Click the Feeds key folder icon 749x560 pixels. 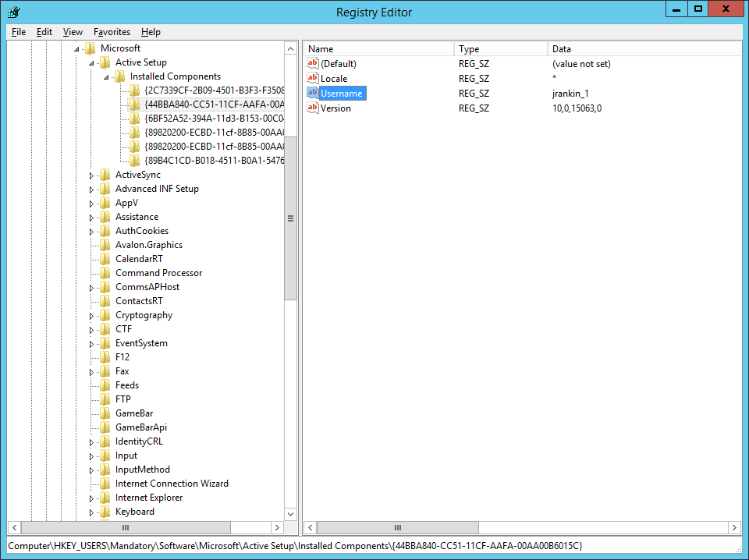[103, 385]
